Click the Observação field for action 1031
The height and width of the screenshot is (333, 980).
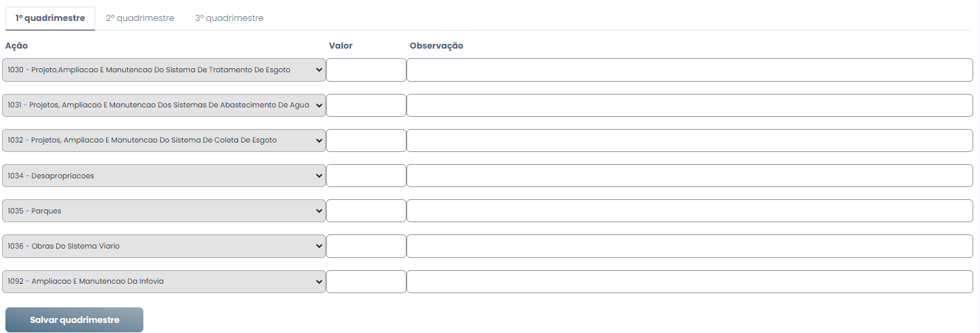pyautogui.click(x=690, y=105)
